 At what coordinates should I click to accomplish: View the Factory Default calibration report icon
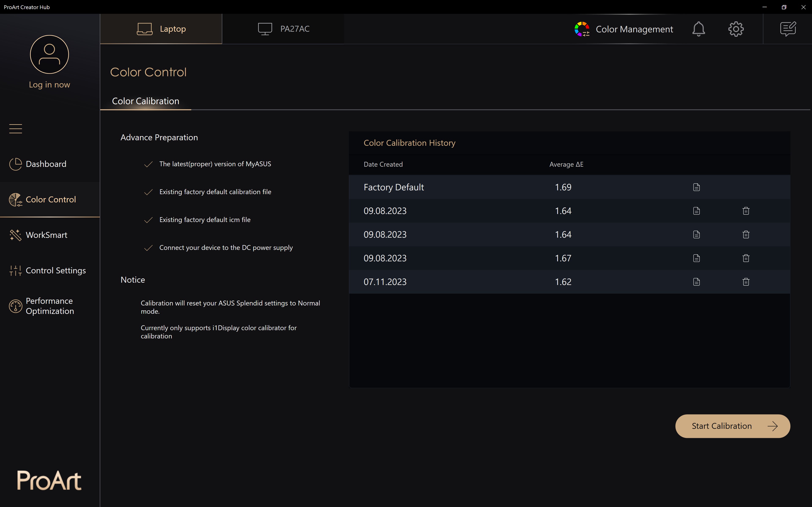696,187
